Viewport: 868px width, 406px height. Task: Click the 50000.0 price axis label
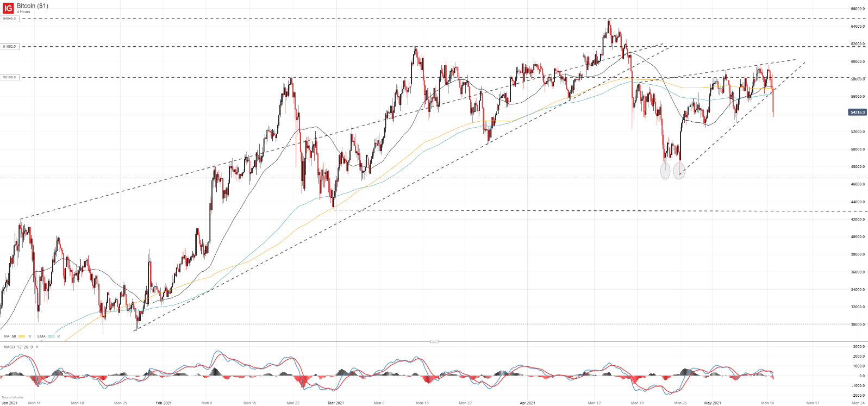(x=858, y=149)
